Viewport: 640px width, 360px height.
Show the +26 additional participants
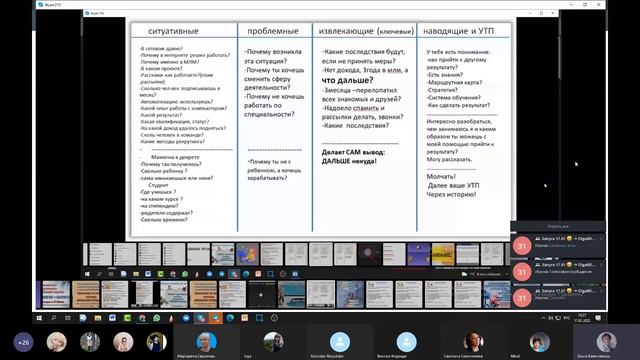23,342
